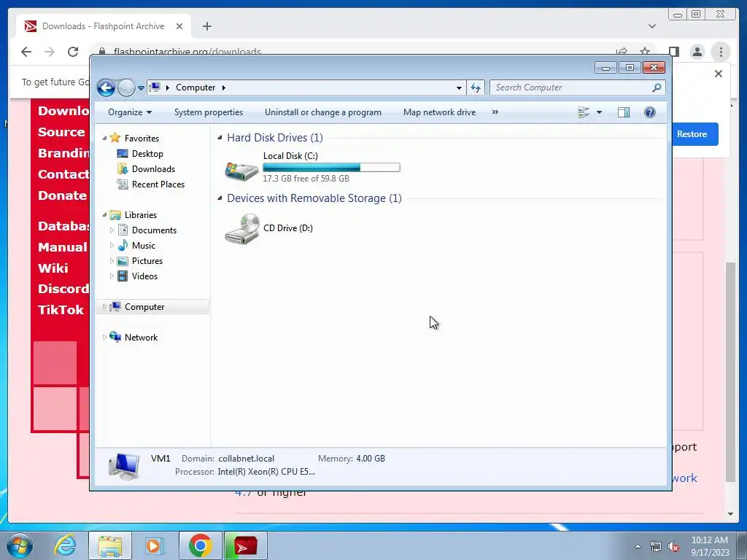Open the Music library

click(144, 246)
